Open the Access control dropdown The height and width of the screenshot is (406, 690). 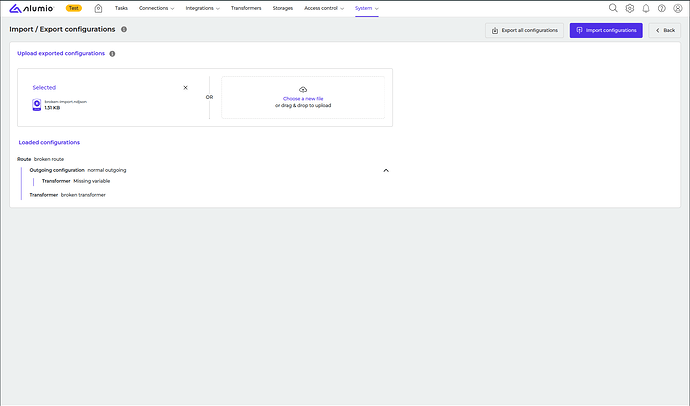pos(324,8)
